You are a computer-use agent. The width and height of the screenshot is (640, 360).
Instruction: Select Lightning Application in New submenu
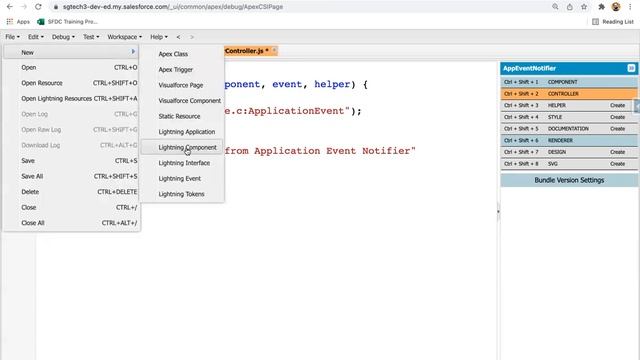[x=182, y=132]
